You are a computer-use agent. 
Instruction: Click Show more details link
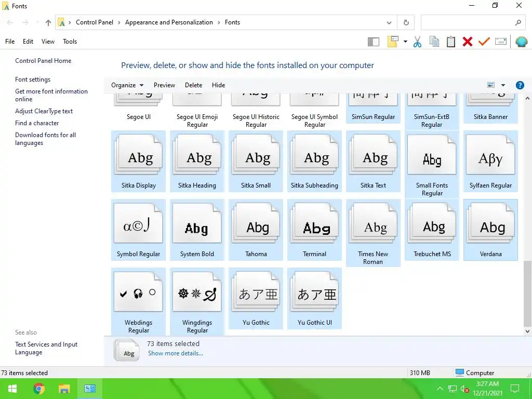point(176,353)
